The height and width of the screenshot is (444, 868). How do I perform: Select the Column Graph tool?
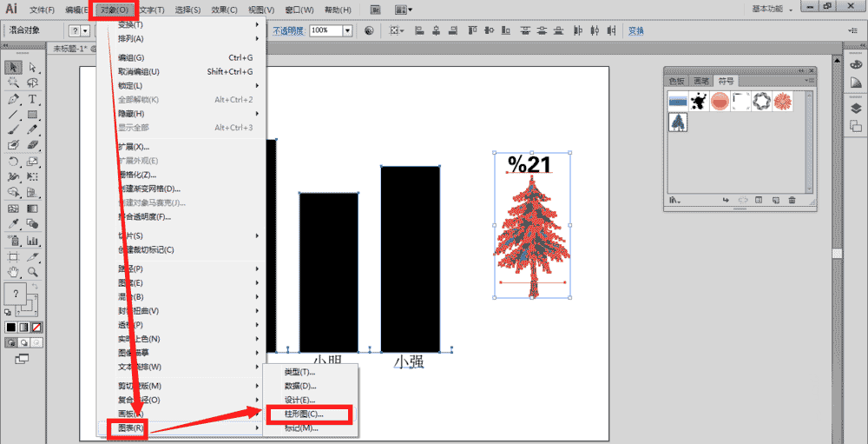tap(33, 241)
